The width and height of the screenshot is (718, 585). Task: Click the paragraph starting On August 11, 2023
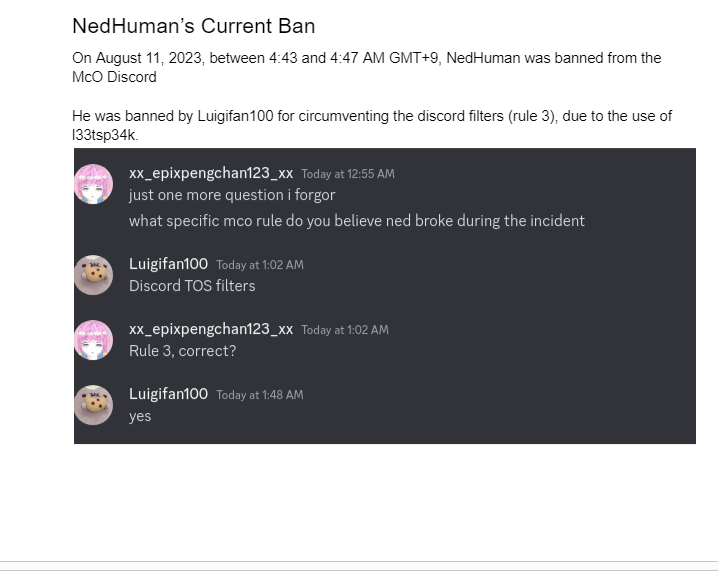pos(367,67)
